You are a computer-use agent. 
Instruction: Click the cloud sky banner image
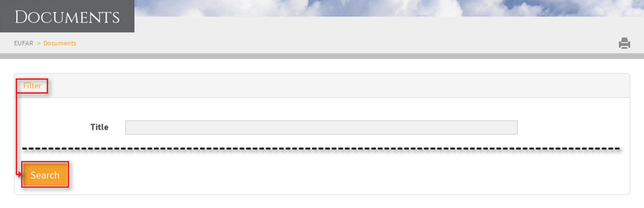point(389,8)
